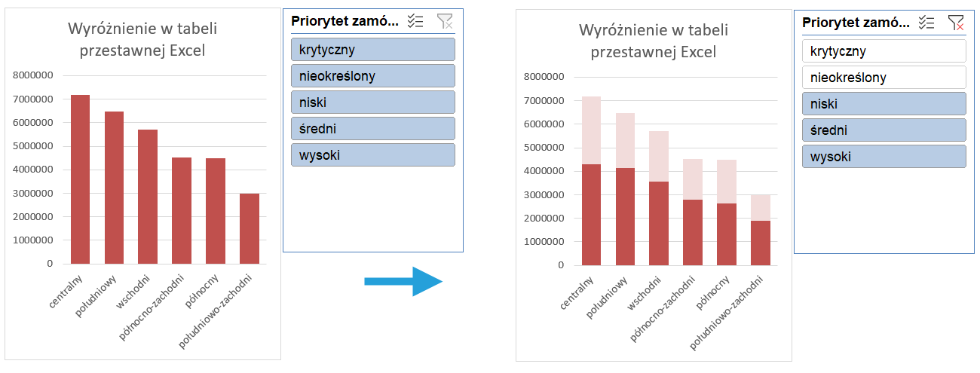Select 'niski' in the left slicer
The image size is (980, 373).
pyautogui.click(x=372, y=102)
